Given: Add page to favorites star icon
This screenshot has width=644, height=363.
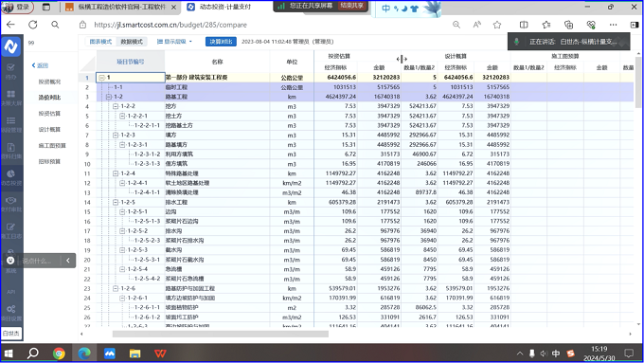Looking at the screenshot, I should (497, 25).
